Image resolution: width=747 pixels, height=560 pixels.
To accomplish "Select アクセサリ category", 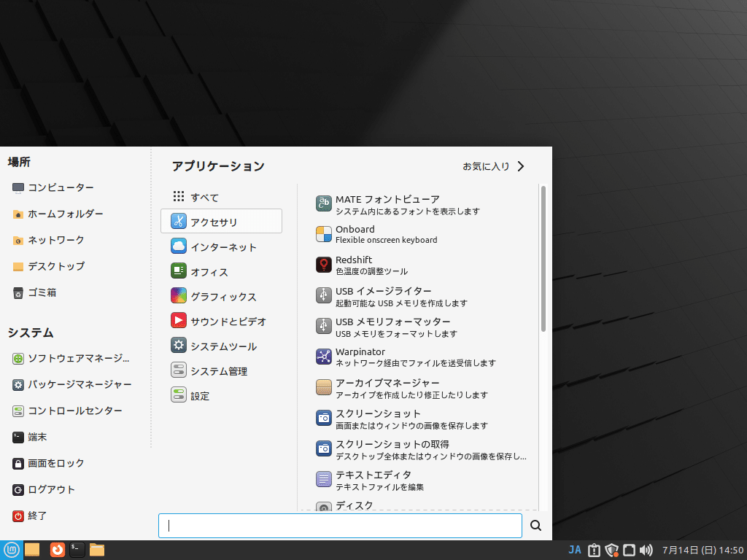I will click(x=221, y=221).
